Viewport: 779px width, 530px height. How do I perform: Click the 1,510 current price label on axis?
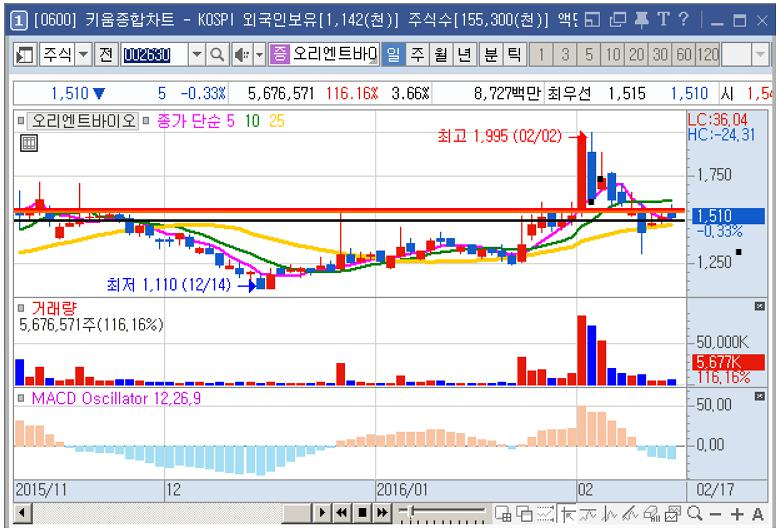point(728,216)
